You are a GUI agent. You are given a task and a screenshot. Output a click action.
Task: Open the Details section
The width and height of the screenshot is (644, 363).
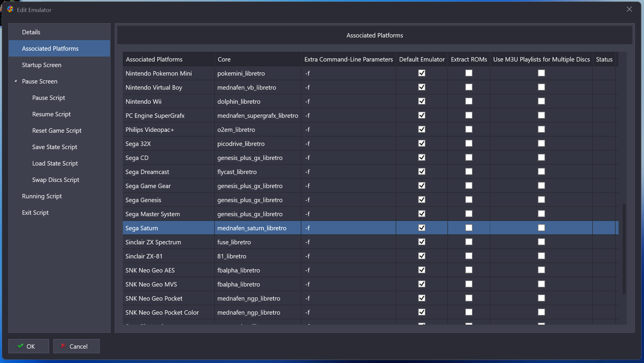[x=59, y=32]
